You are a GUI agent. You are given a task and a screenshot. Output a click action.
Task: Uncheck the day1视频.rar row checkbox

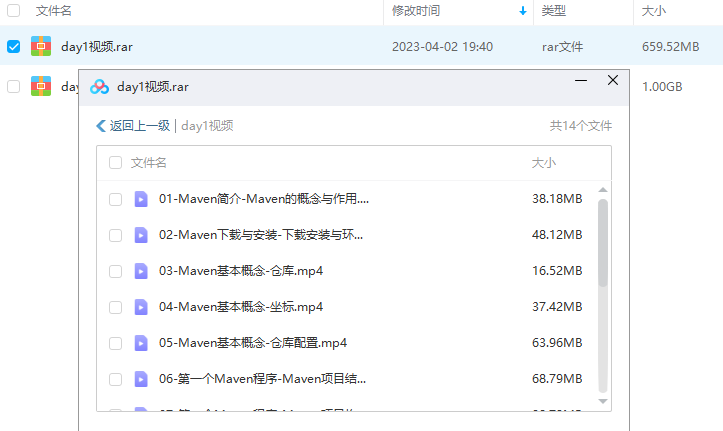pos(13,46)
